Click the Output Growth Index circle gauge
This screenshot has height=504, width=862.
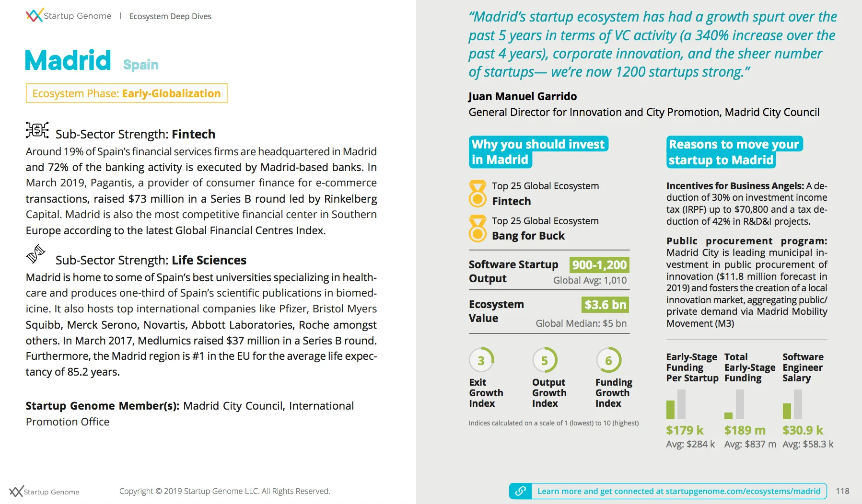click(545, 360)
